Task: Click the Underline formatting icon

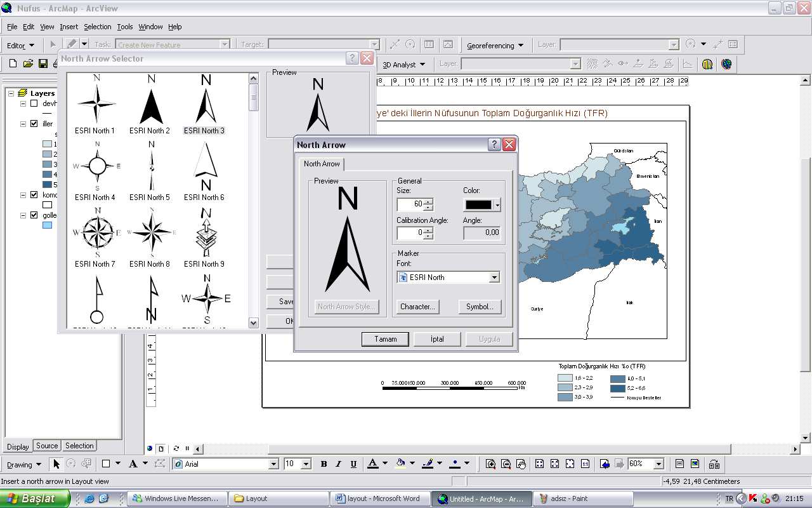Action: tap(353, 464)
